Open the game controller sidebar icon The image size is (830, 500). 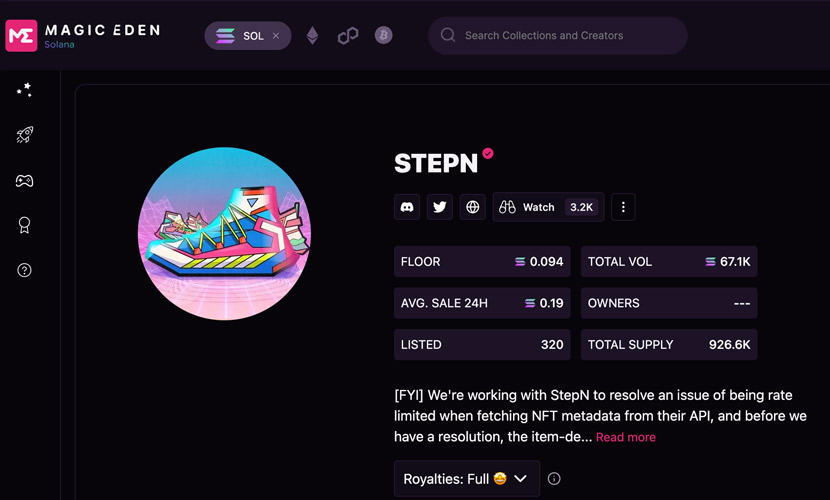[x=24, y=181]
